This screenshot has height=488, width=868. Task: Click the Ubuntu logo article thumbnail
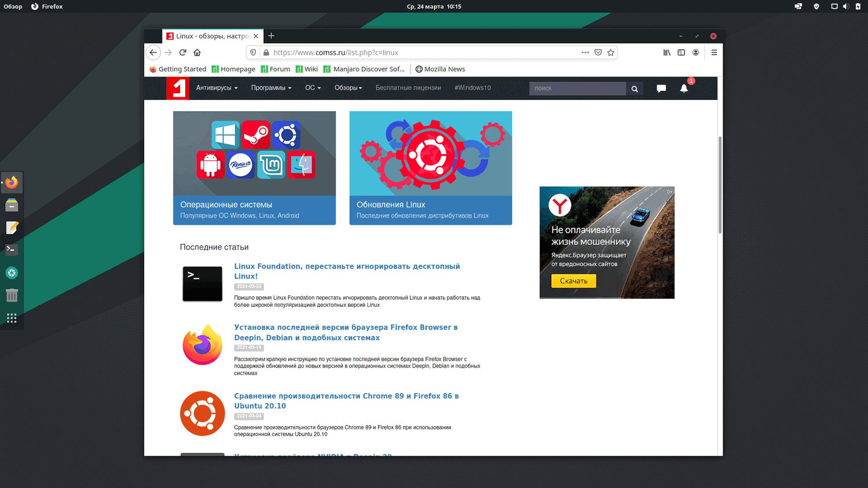(203, 413)
